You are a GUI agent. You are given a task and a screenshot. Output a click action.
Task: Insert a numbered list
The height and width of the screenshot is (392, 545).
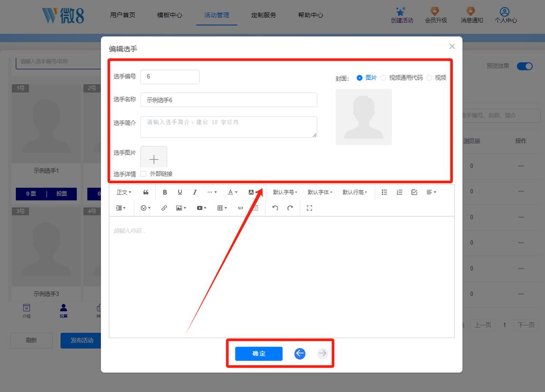[x=399, y=192]
